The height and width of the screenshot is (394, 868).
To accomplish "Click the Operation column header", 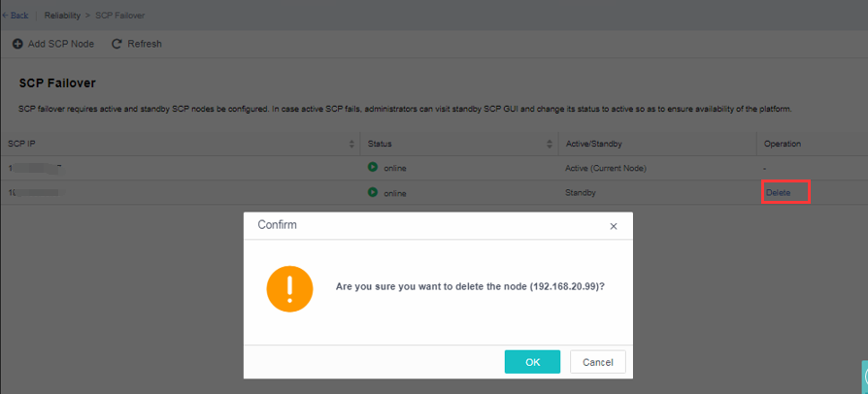I will (783, 144).
